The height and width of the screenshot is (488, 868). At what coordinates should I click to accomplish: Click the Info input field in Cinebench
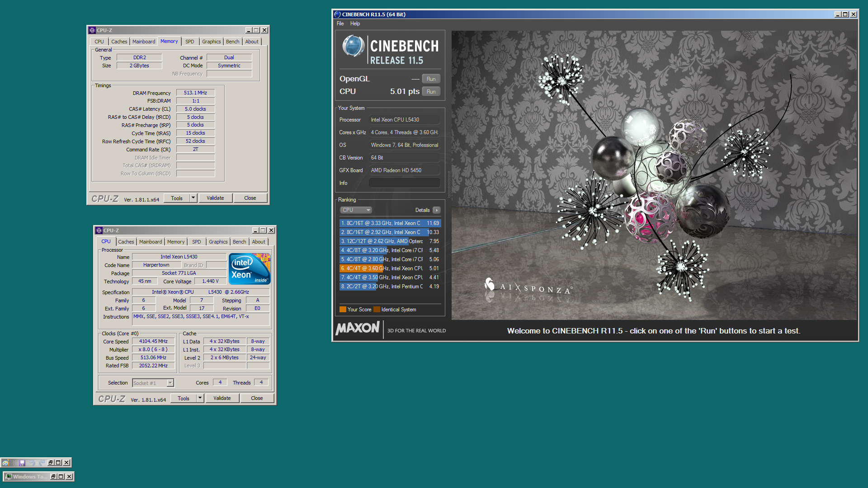404,183
